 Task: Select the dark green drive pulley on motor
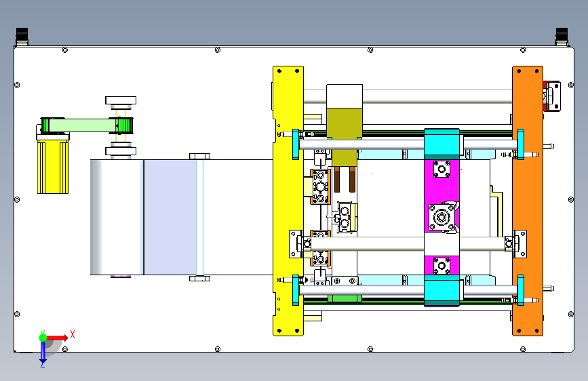click(x=45, y=125)
